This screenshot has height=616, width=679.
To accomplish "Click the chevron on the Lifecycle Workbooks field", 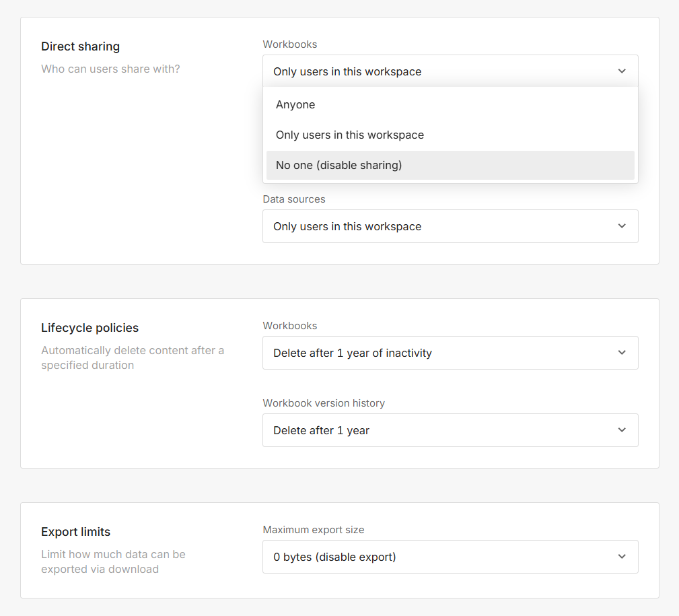I will (622, 353).
